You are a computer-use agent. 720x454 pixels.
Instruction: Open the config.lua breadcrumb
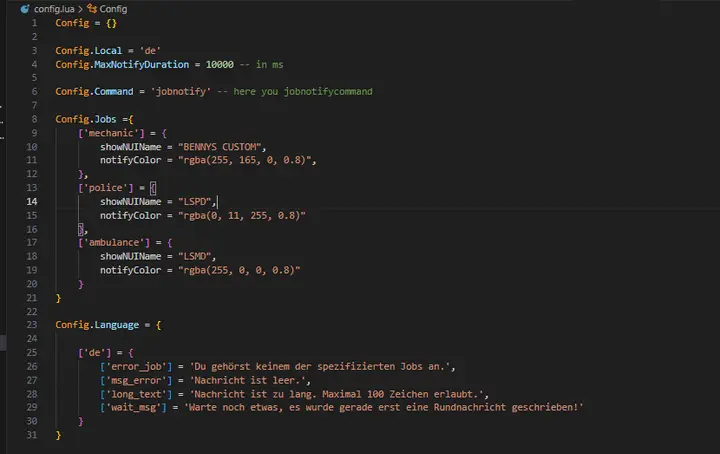[x=54, y=9]
